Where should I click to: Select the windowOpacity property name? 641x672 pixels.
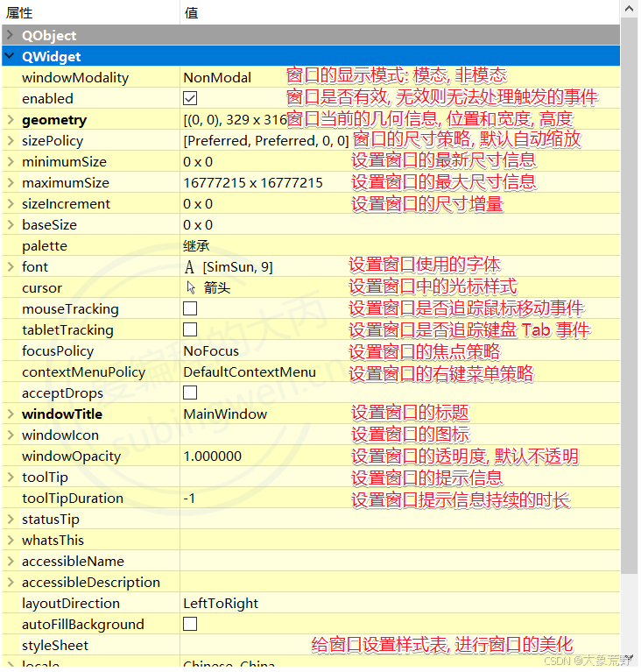click(71, 456)
